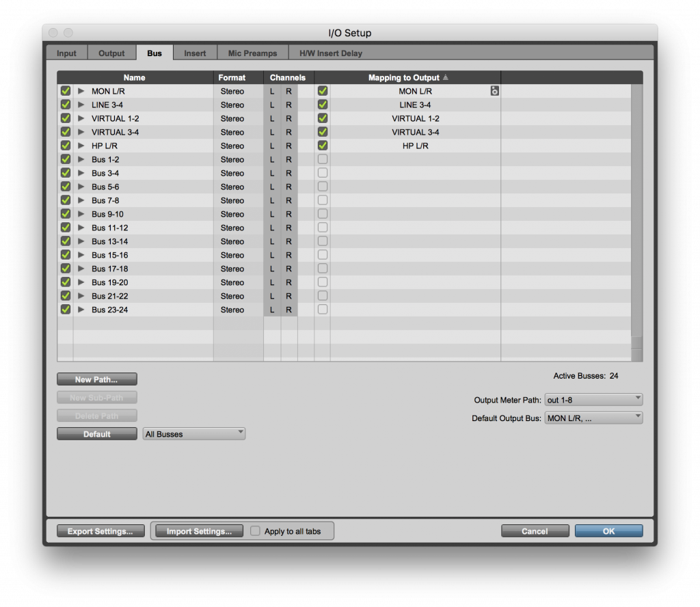Disable the Bus 23-24 path checkbox
Viewport: 700px width, 607px height.
(x=65, y=310)
